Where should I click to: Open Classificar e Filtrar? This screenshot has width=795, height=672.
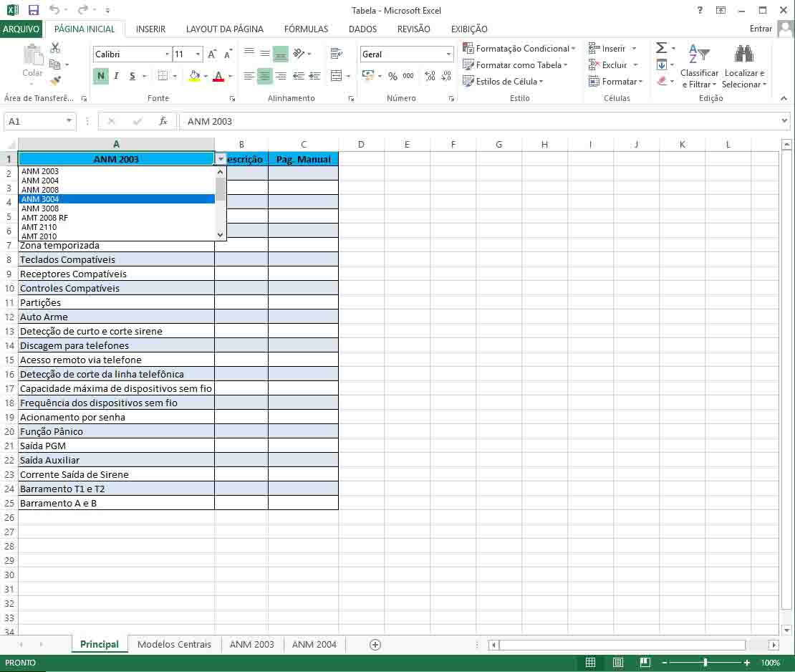point(699,67)
